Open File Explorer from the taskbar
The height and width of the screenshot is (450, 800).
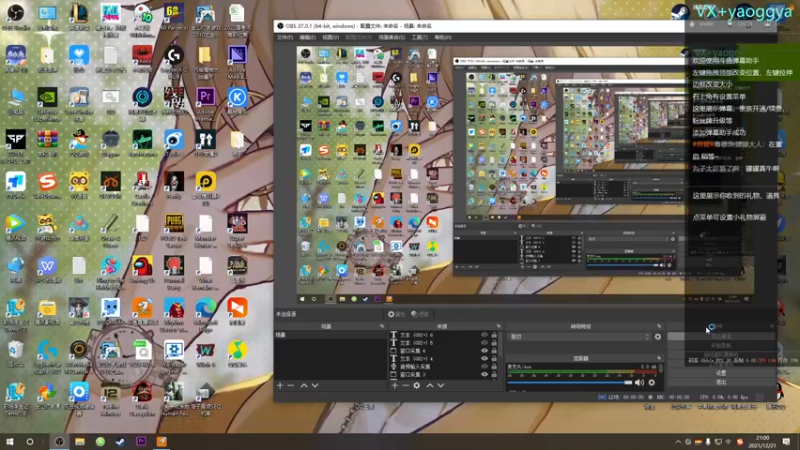pos(80,441)
